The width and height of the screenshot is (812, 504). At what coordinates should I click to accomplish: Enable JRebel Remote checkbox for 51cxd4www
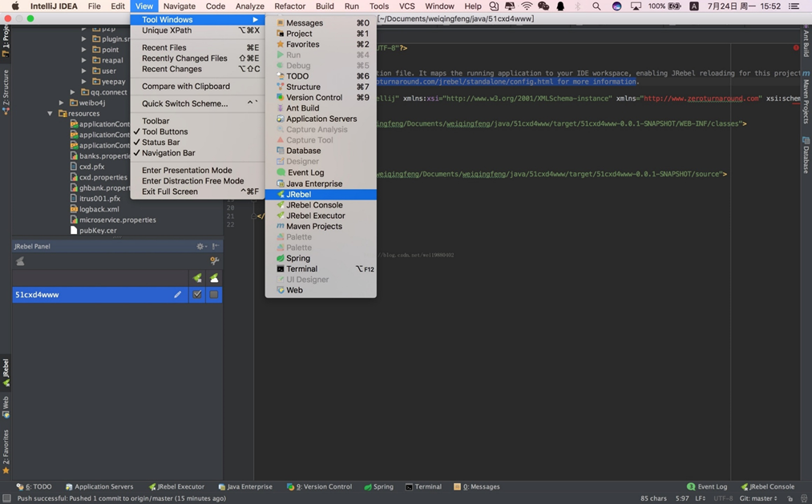213,294
